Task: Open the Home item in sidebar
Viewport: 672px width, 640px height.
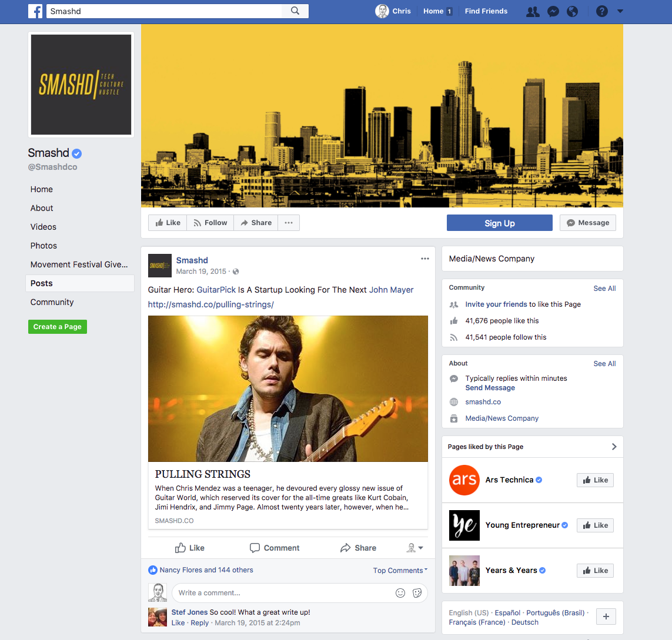Action: click(42, 189)
